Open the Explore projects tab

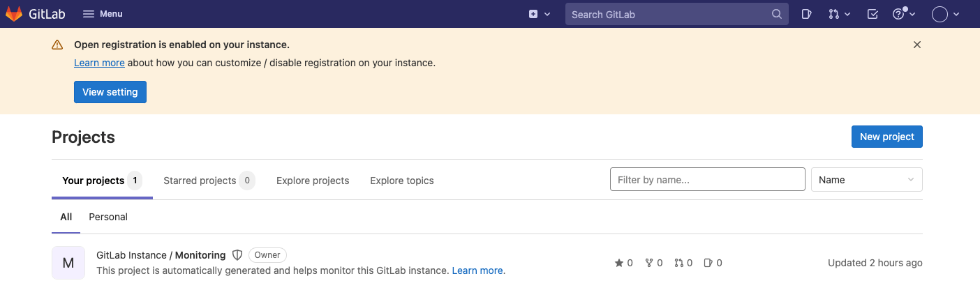point(313,181)
